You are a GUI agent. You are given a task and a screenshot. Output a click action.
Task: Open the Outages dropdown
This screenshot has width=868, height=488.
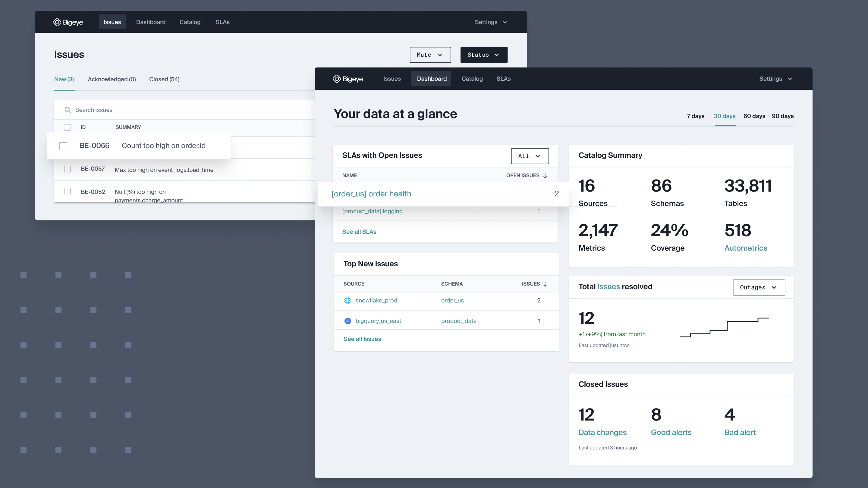click(759, 287)
